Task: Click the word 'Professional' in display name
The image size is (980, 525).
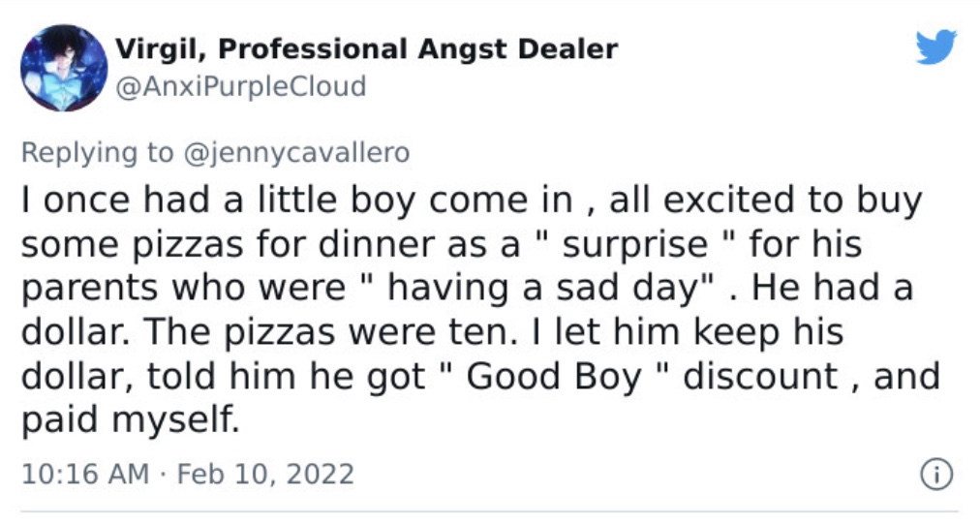Action: click(313, 49)
